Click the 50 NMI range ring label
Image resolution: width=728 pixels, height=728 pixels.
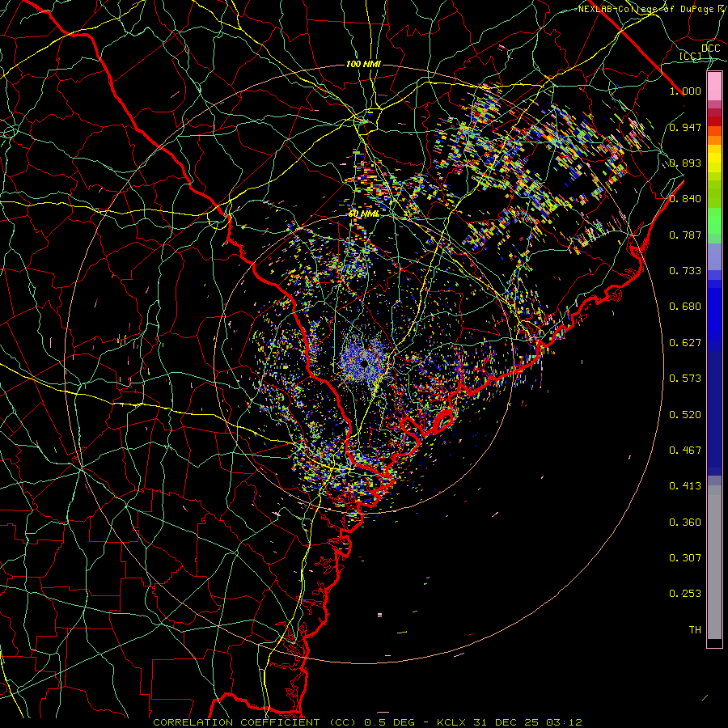pos(364,214)
